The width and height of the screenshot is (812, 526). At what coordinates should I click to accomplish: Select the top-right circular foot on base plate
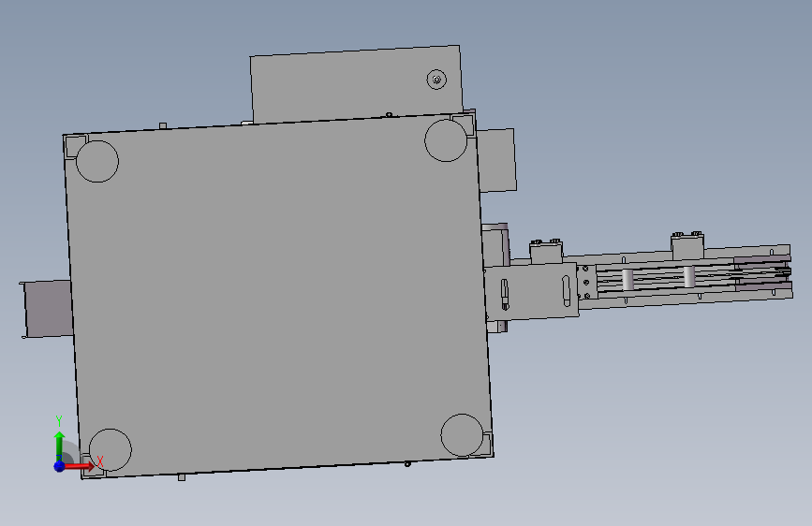coord(446,140)
